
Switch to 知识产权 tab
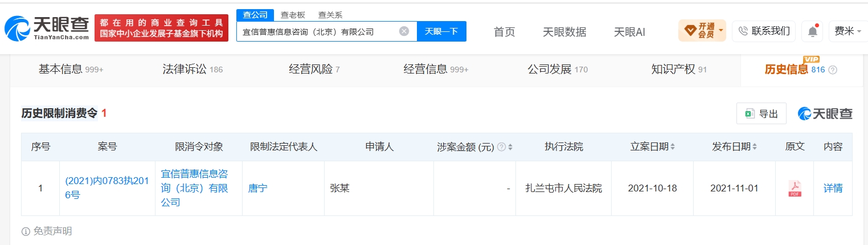[679, 70]
